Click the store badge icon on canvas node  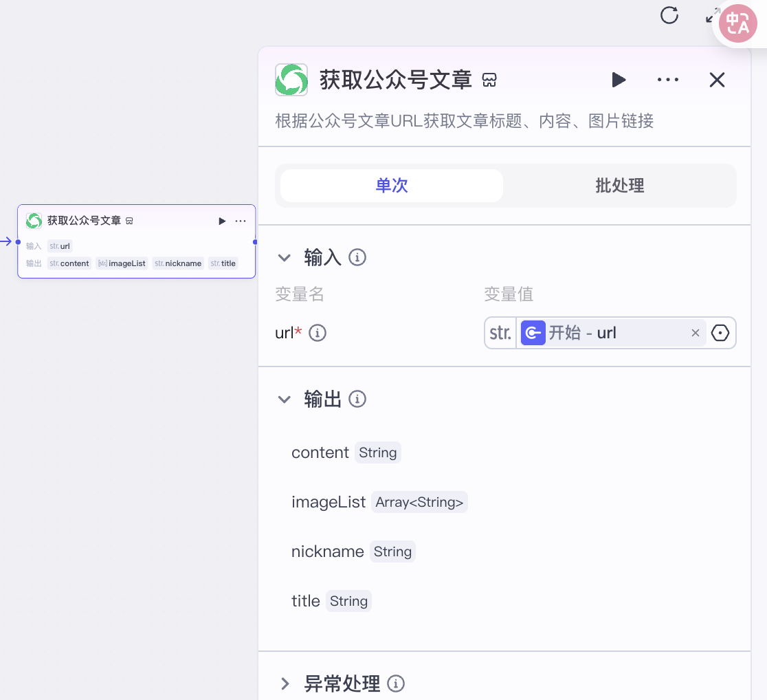coord(129,221)
